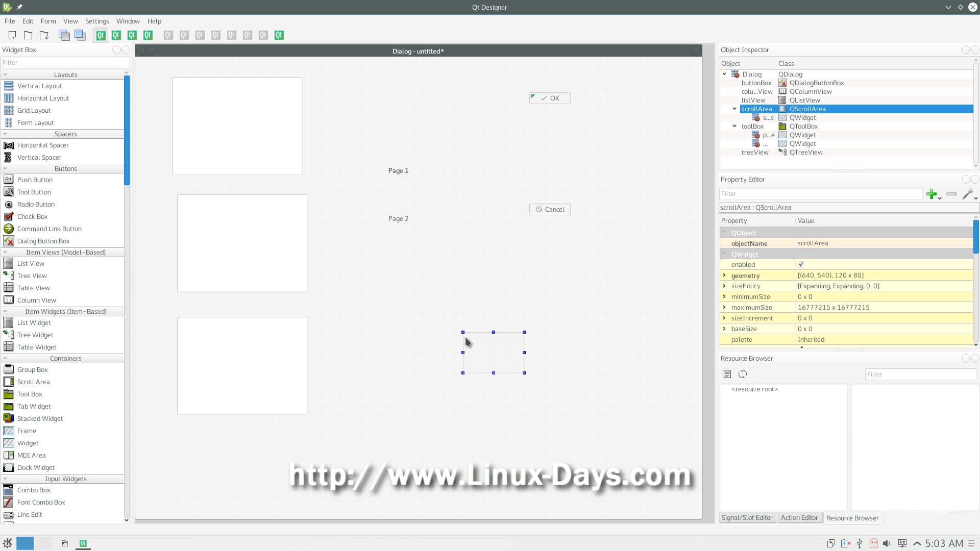Remove dynamic property minus icon
The image size is (980, 551).
[x=951, y=194]
